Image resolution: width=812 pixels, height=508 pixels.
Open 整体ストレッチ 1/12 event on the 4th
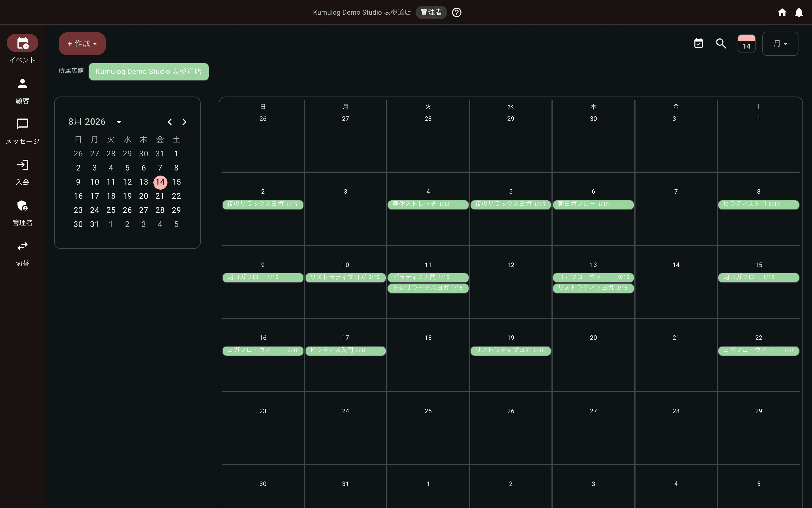(428, 205)
